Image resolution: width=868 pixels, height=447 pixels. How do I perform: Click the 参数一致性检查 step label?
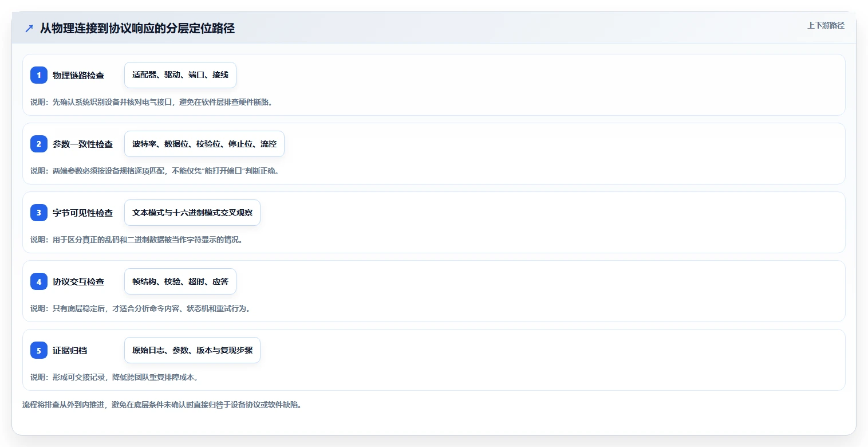coord(83,144)
